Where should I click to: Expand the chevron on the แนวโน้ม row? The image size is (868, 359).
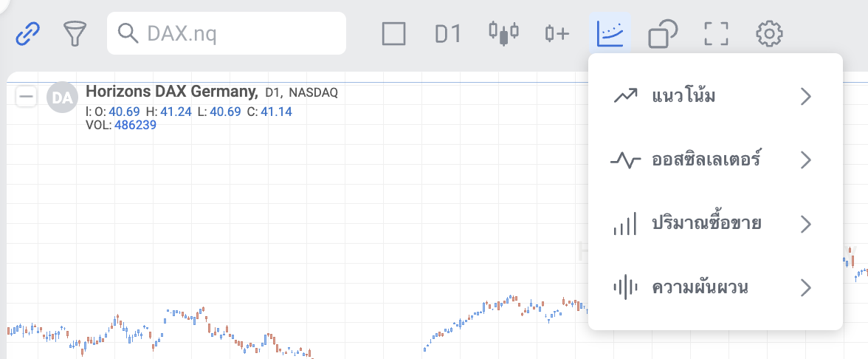pos(806,96)
